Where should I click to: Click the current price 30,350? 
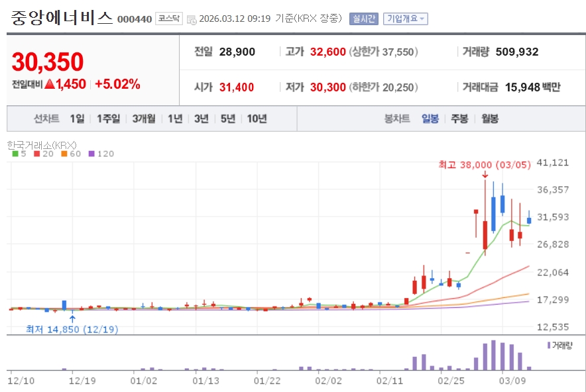[48, 62]
